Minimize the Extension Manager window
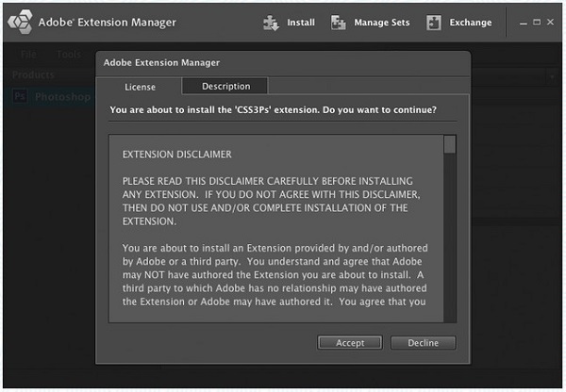Viewport: 566px width, 392px height. point(524,23)
